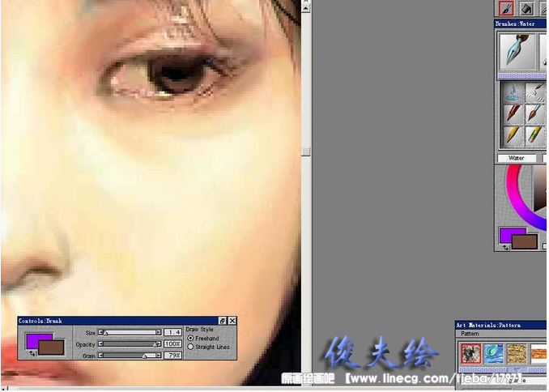Decrease Grain with left arrow
This screenshot has height=392, width=549.
[100, 356]
